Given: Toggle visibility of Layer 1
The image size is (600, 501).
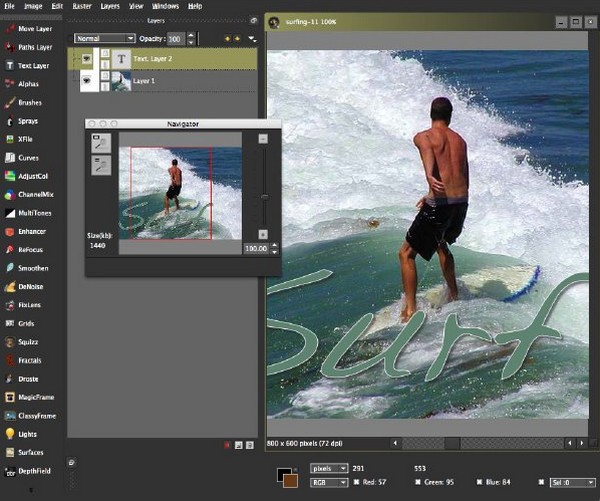Looking at the screenshot, I should click(x=86, y=82).
